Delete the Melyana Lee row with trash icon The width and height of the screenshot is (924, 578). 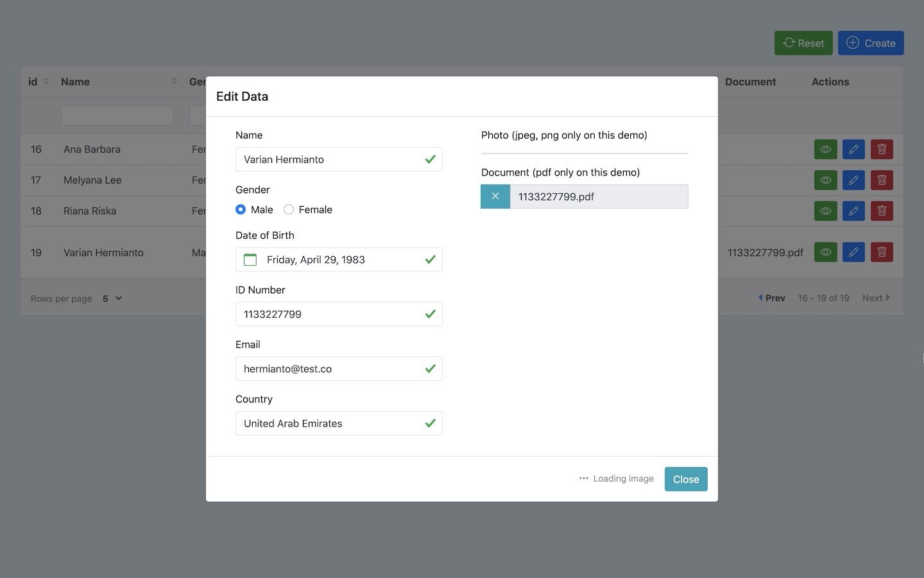point(882,180)
